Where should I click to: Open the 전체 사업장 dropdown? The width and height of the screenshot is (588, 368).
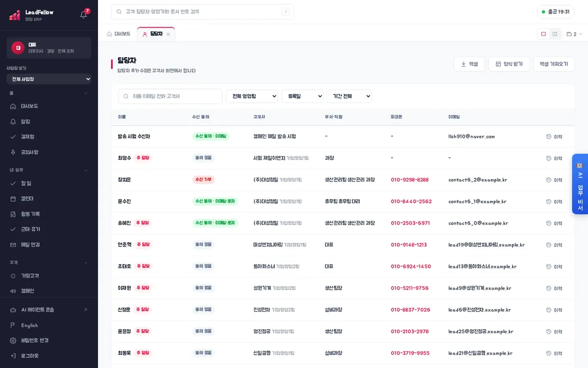click(49, 79)
